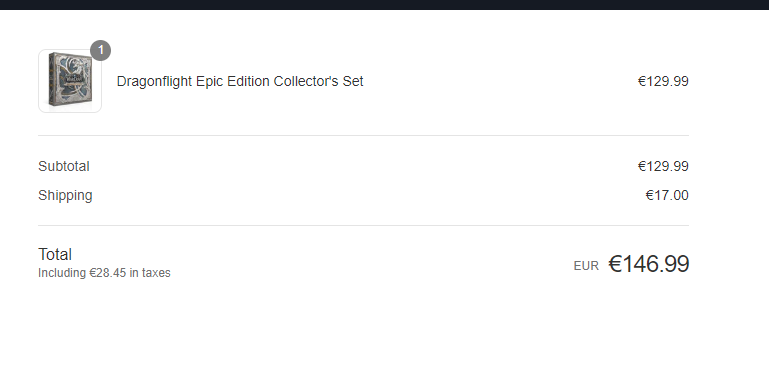Click the quantity badge showing 1

point(101,51)
